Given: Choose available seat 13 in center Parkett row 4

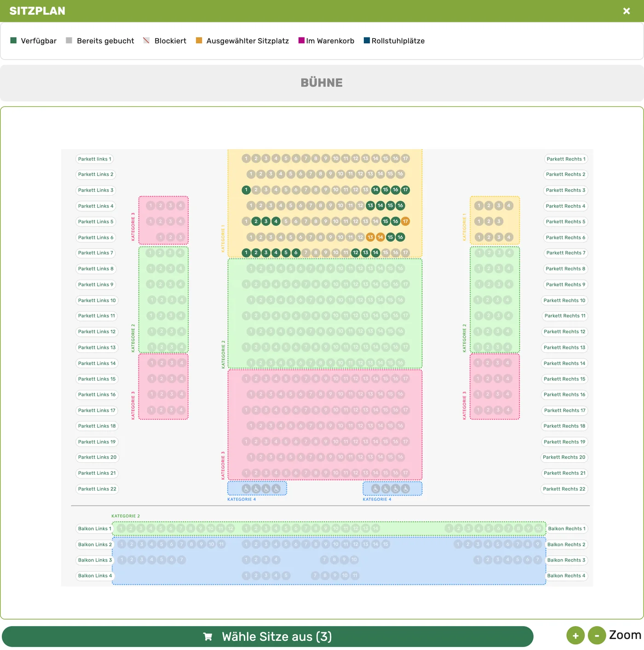Looking at the screenshot, I should pyautogui.click(x=370, y=206).
